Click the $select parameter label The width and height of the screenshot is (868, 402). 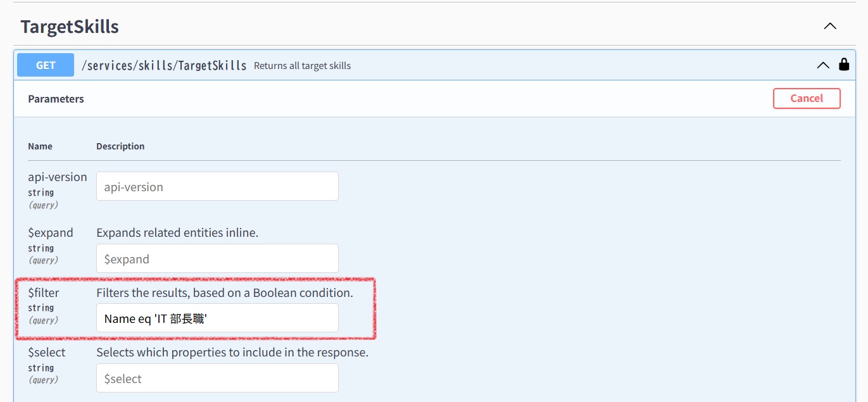pos(47,352)
